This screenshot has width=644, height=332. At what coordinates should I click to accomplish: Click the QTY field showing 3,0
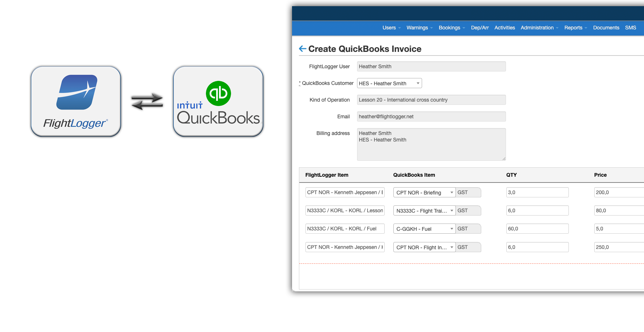[538, 192]
